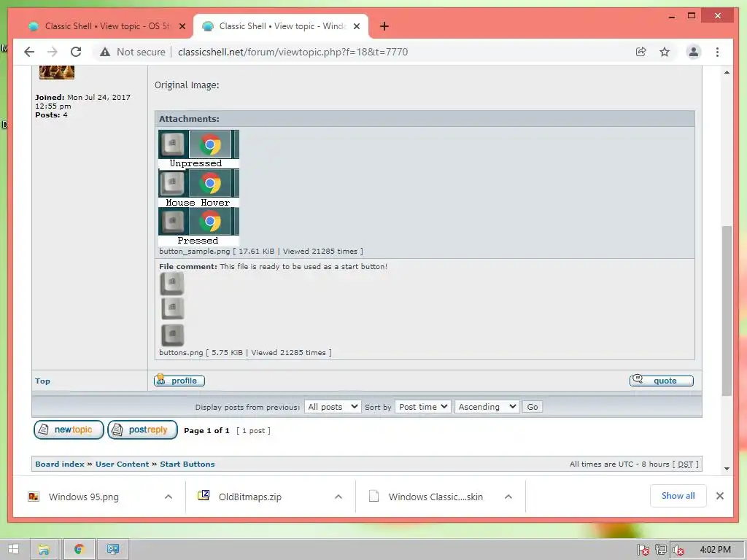Image resolution: width=747 pixels, height=560 pixels.
Task: Click the page scroll-up arrow
Action: coord(727,72)
